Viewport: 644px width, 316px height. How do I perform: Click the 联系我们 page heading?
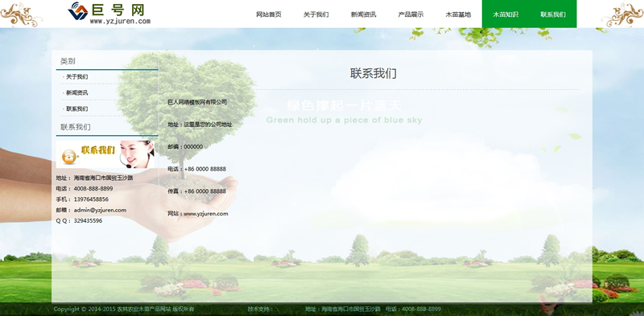374,73
